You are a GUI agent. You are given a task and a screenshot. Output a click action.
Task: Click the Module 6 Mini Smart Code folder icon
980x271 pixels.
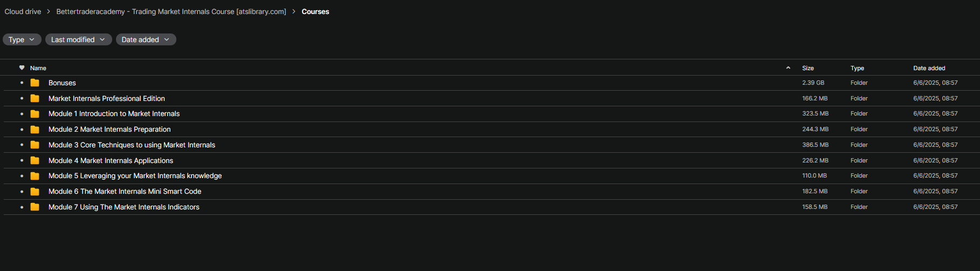[35, 192]
